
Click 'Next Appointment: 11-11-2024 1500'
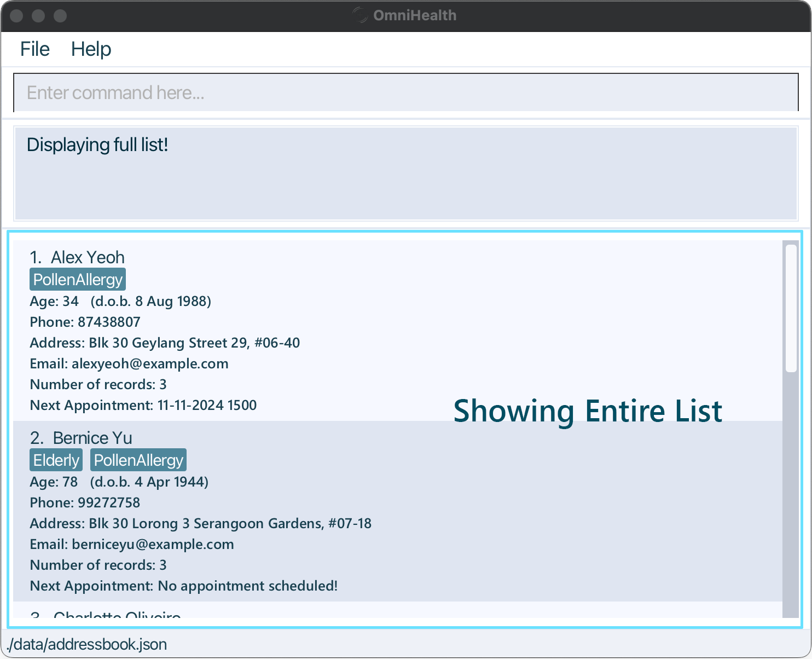click(143, 405)
